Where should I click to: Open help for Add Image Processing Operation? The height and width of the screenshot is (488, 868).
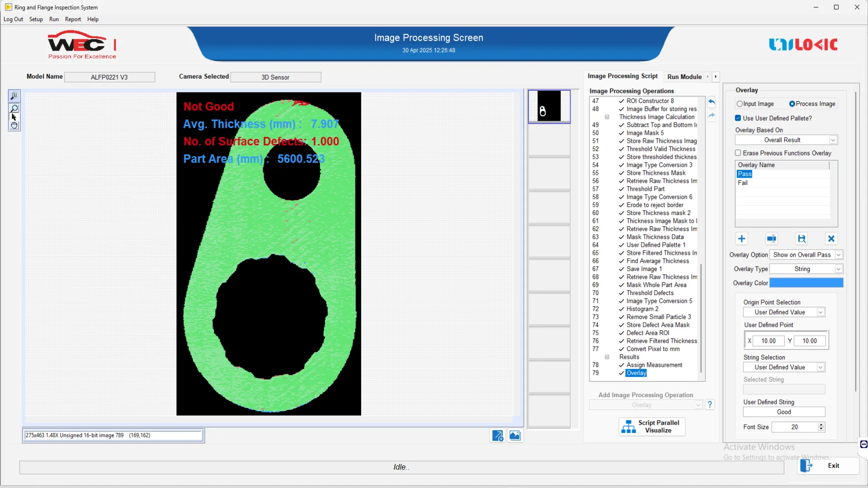tap(710, 404)
